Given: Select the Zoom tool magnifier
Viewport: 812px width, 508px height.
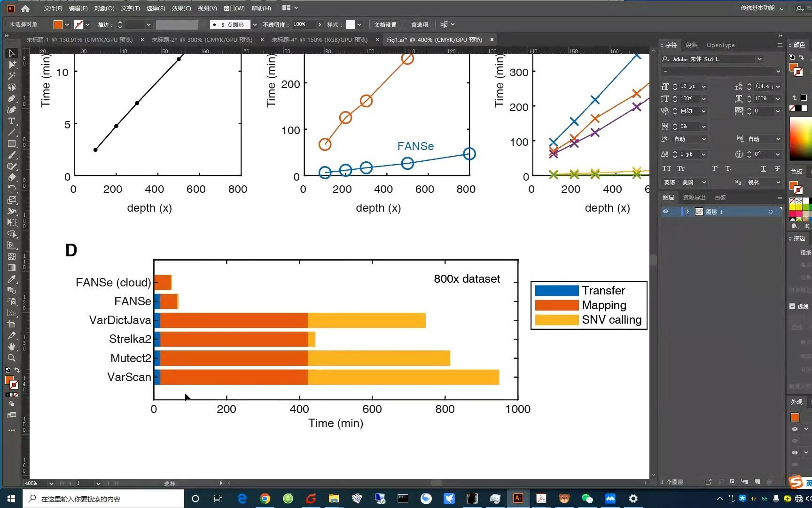Looking at the screenshot, I should click(12, 358).
